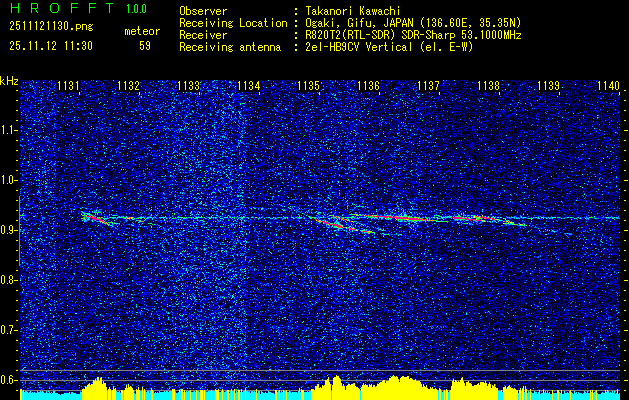Click the kHz axis unit label
This screenshot has width=629, height=400.
click(x=9, y=82)
